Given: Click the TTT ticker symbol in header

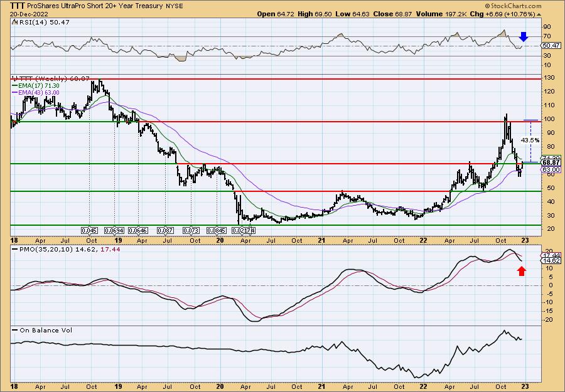Looking at the screenshot, I should (17, 6).
